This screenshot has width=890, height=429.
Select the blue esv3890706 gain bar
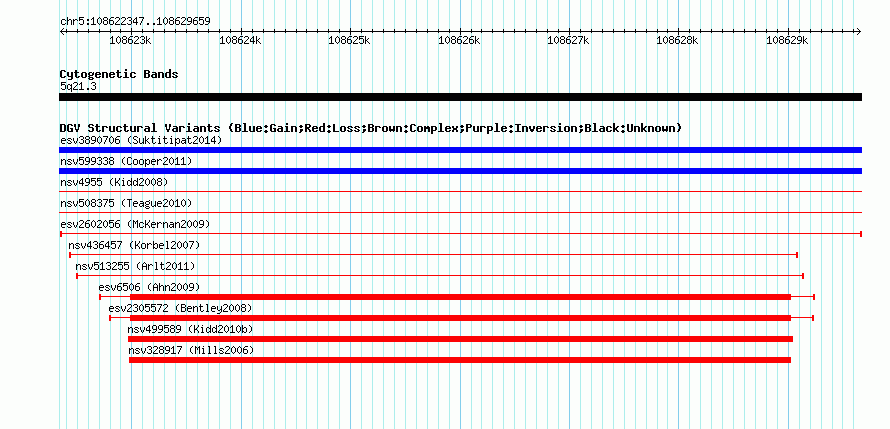pyautogui.click(x=460, y=150)
